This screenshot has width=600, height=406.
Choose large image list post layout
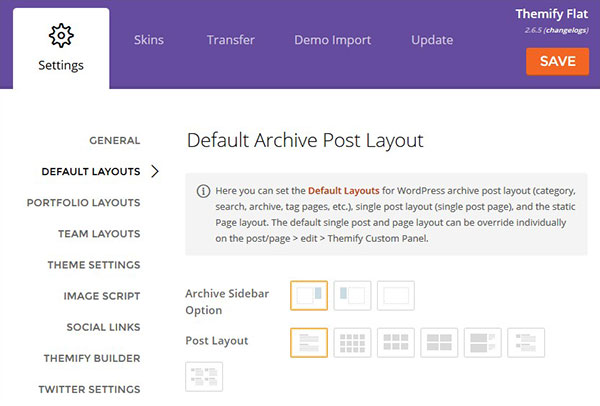(483, 342)
